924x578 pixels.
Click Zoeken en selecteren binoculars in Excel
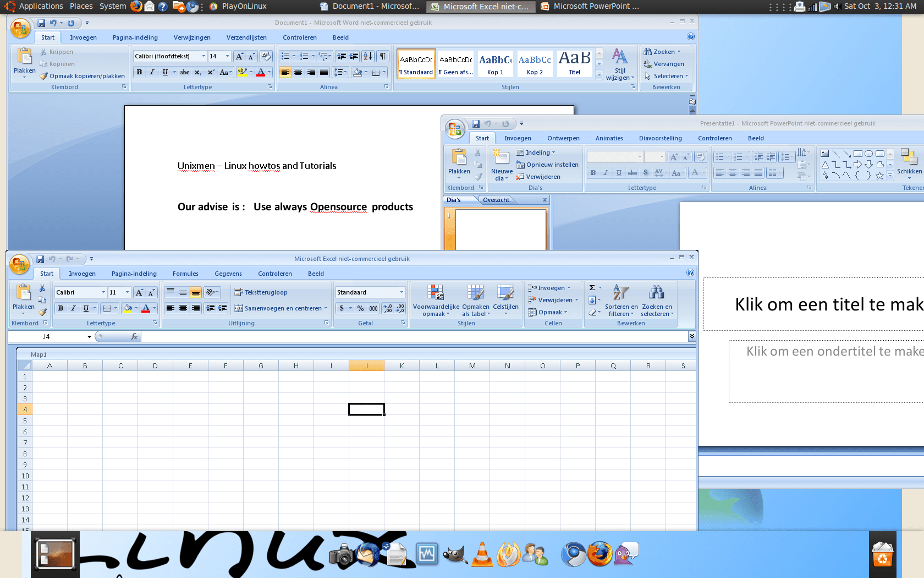[x=657, y=301]
